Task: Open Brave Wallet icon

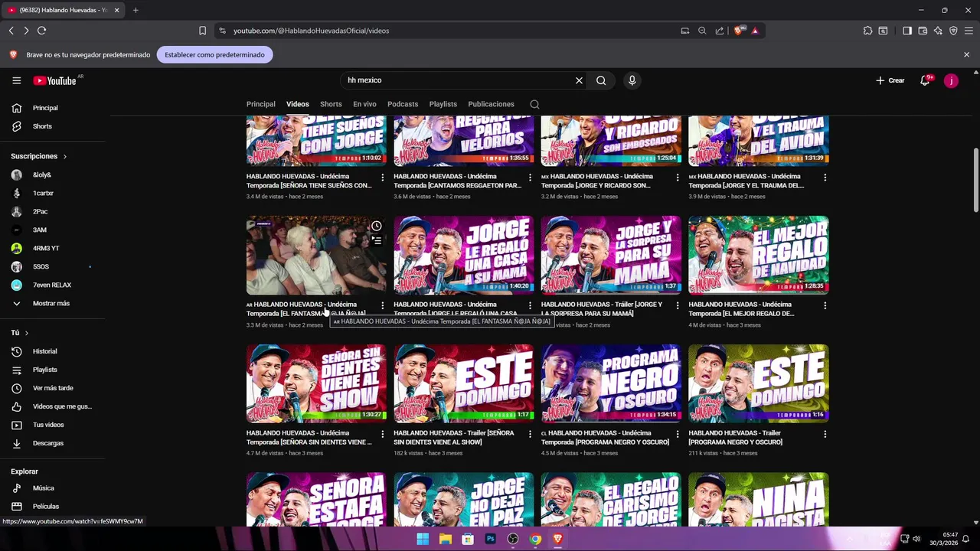Action: coord(923,31)
